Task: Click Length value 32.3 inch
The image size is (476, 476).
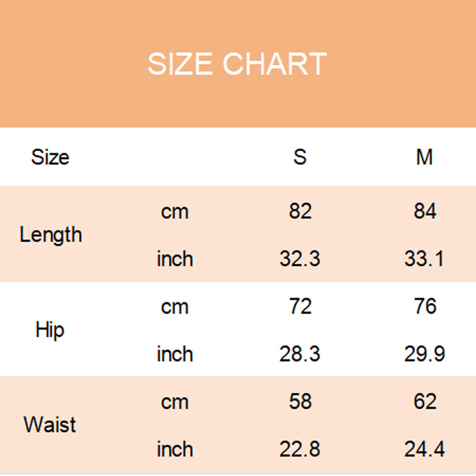Action: coord(300,259)
